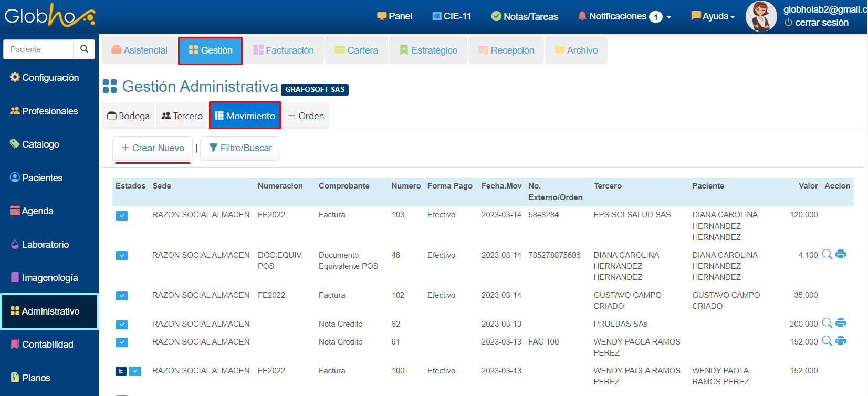Viewport: 868px width, 396px height.
Task: Click the Crear Nuevo button
Action: click(x=153, y=148)
